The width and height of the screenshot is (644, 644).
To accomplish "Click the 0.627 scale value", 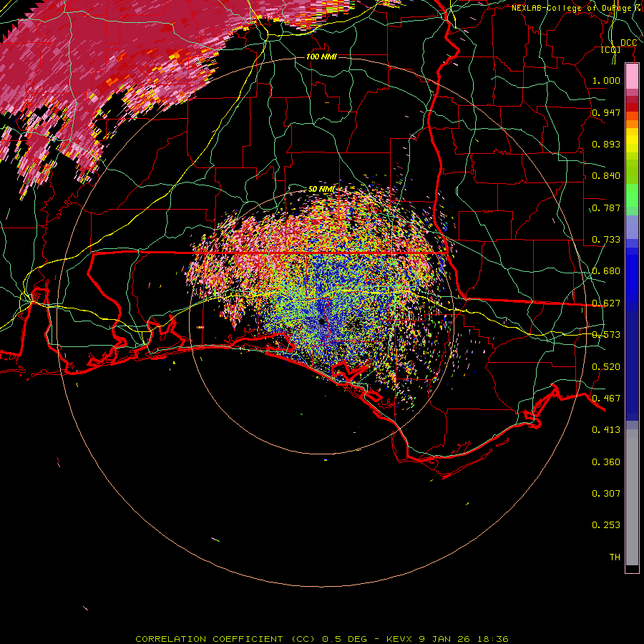I will coord(606,303).
